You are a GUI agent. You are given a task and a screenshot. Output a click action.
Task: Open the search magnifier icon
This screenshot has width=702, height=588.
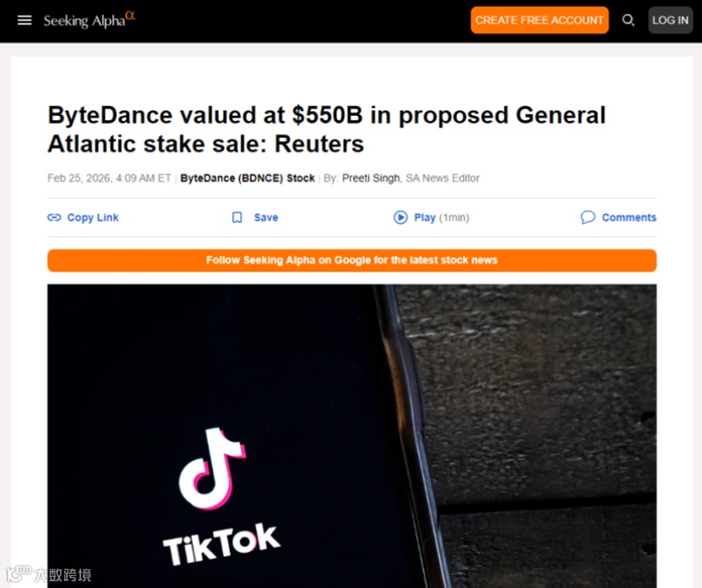tap(628, 20)
